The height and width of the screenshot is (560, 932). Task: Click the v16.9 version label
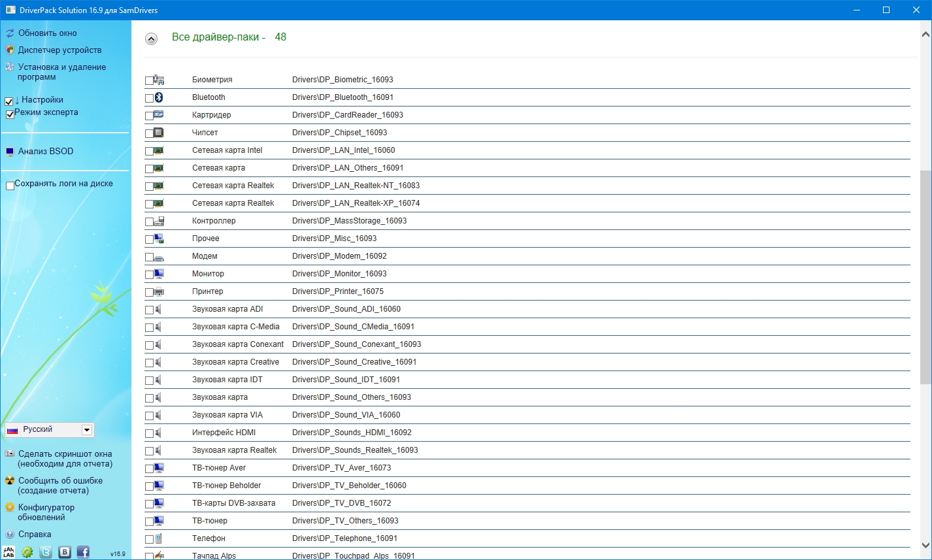[x=118, y=554]
